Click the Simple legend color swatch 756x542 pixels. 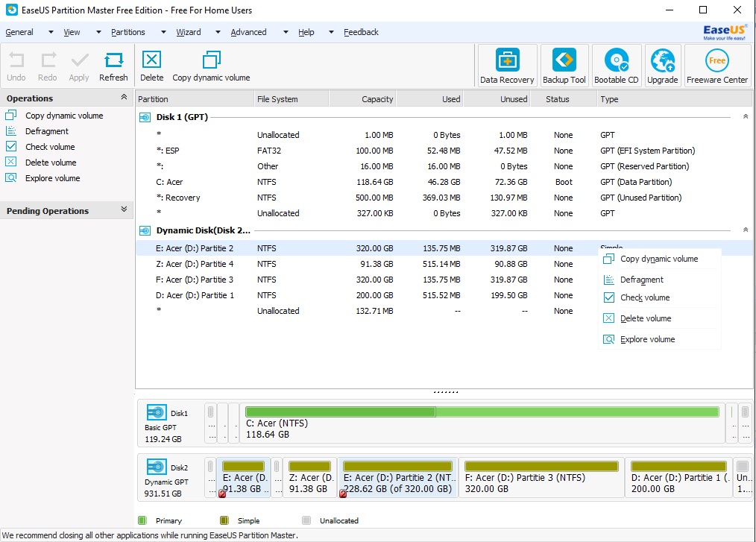(x=224, y=520)
